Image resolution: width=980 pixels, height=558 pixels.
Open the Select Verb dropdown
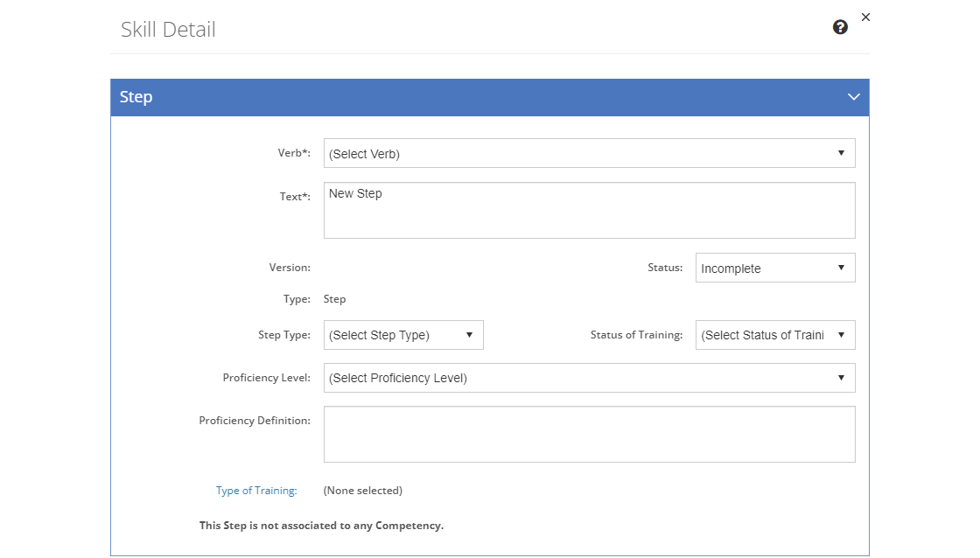coord(590,153)
